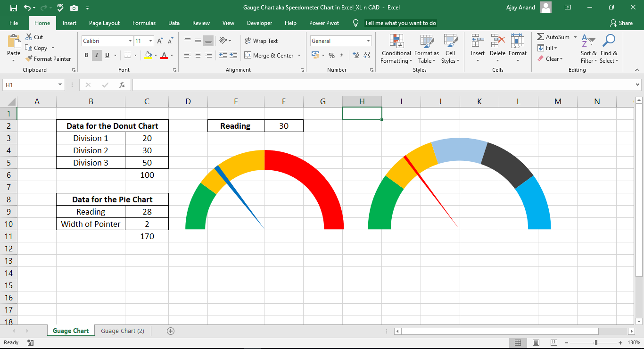The width and height of the screenshot is (644, 349).
Task: Click the Increase Indent icon
Action: coord(234,55)
